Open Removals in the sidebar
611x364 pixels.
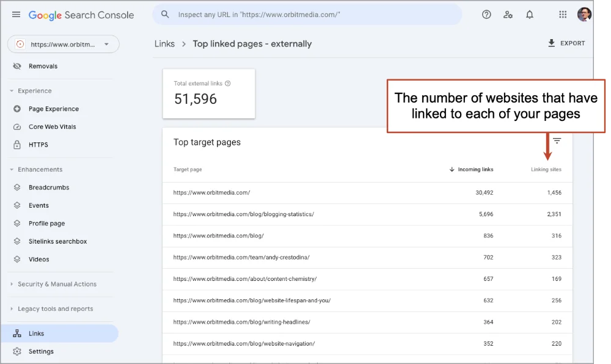[43, 66]
